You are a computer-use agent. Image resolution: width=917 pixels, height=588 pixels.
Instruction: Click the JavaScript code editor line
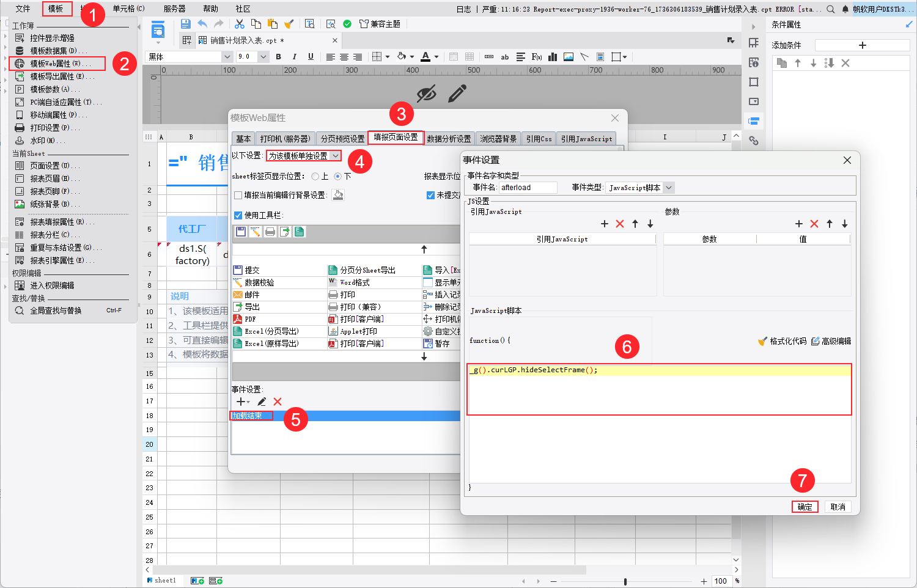pos(659,370)
